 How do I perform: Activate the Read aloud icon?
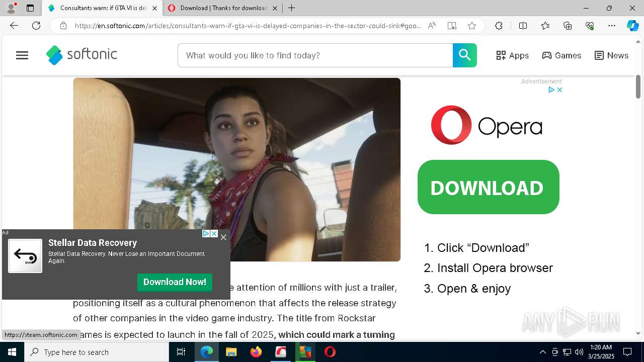[x=432, y=26]
